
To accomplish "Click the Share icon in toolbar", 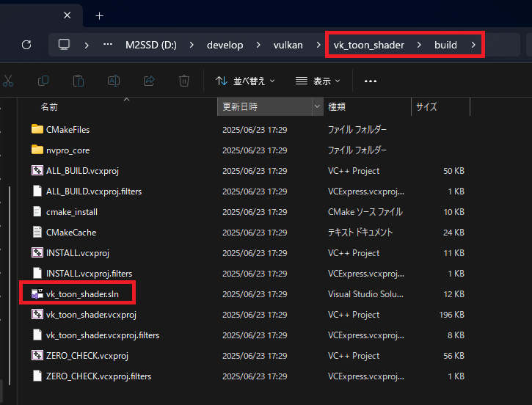I will [x=149, y=81].
